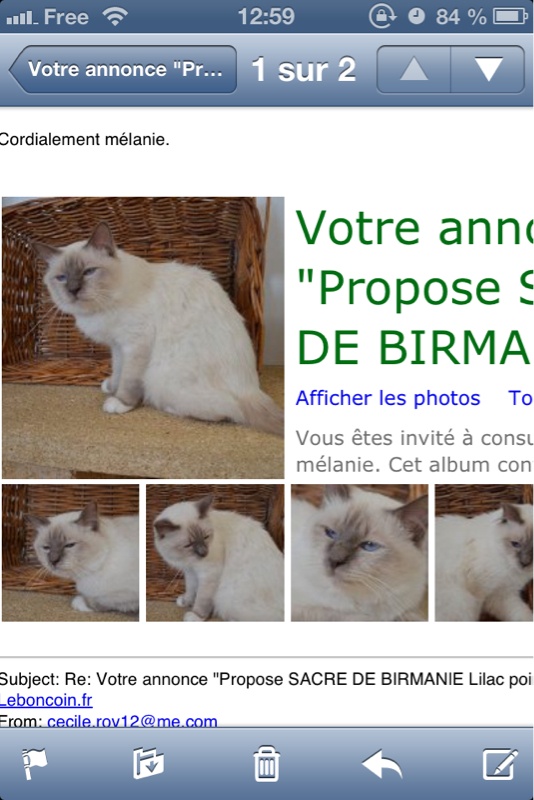
Task: Tap the flag icon in bottom toolbar
Action: [x=35, y=764]
